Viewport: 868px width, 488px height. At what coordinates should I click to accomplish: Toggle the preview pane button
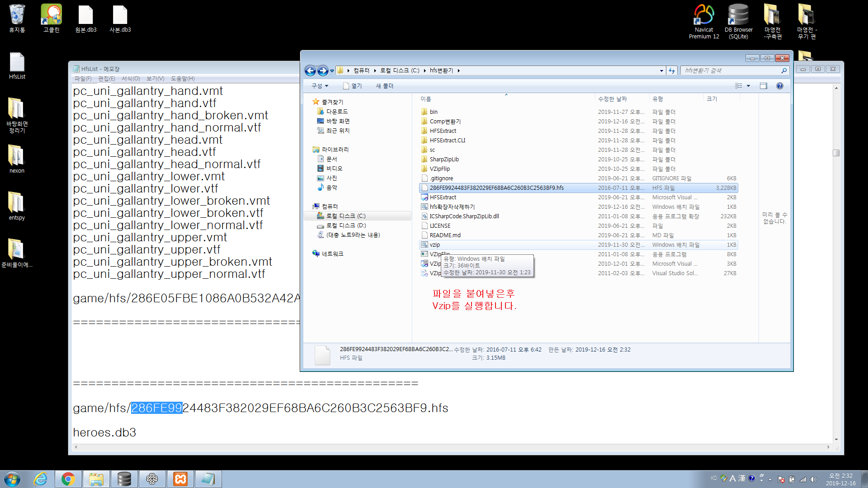(x=764, y=86)
